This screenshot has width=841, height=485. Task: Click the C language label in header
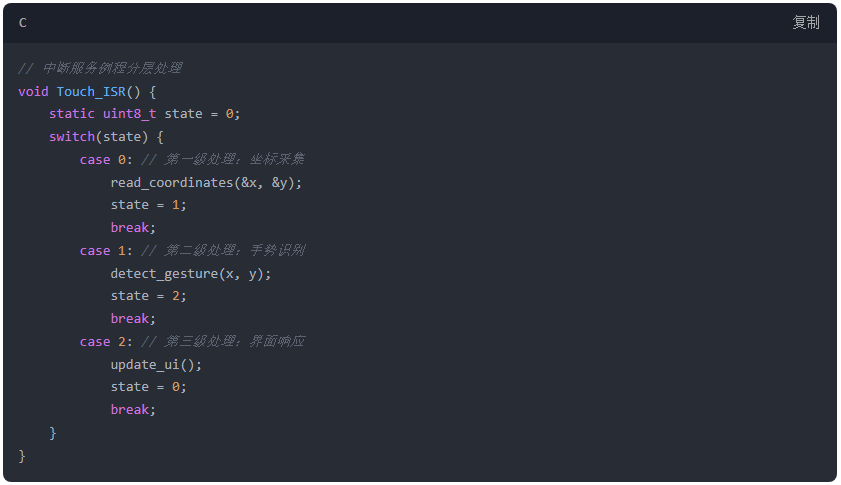point(23,23)
